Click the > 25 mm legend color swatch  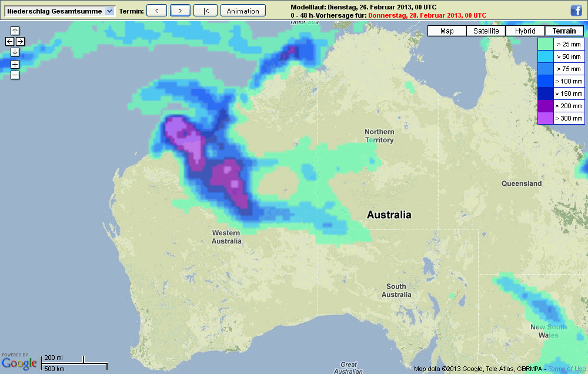(546, 44)
